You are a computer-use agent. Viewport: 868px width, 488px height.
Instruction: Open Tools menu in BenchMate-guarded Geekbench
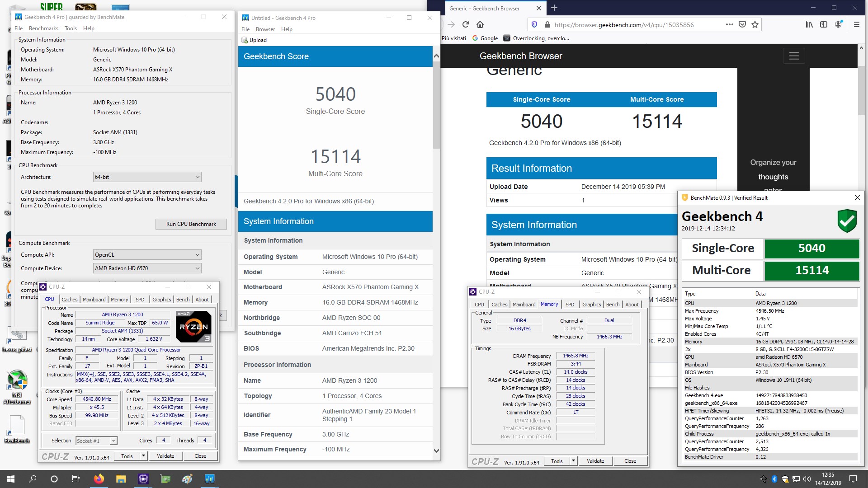[71, 28]
